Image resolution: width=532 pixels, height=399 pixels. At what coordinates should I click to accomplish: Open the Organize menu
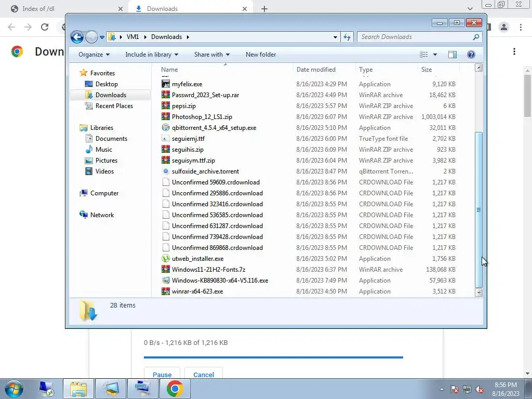click(94, 55)
